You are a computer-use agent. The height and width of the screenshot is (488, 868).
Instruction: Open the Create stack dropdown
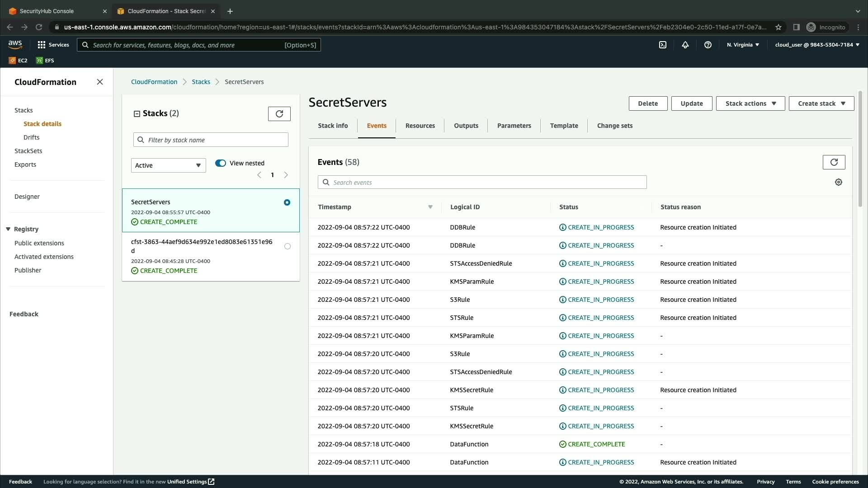(821, 103)
